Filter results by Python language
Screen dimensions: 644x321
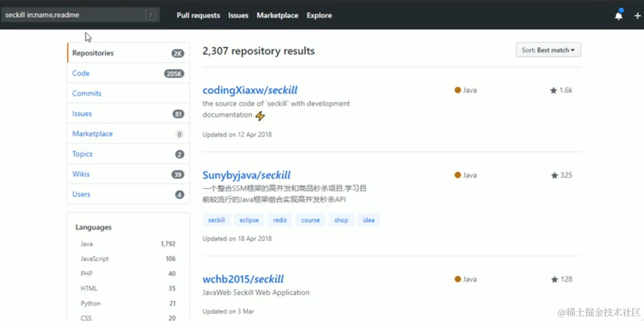[x=128, y=303]
